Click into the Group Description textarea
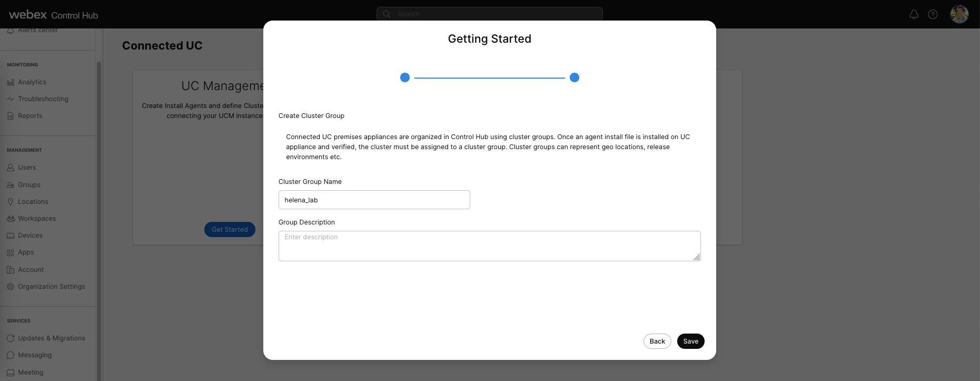 [489, 246]
